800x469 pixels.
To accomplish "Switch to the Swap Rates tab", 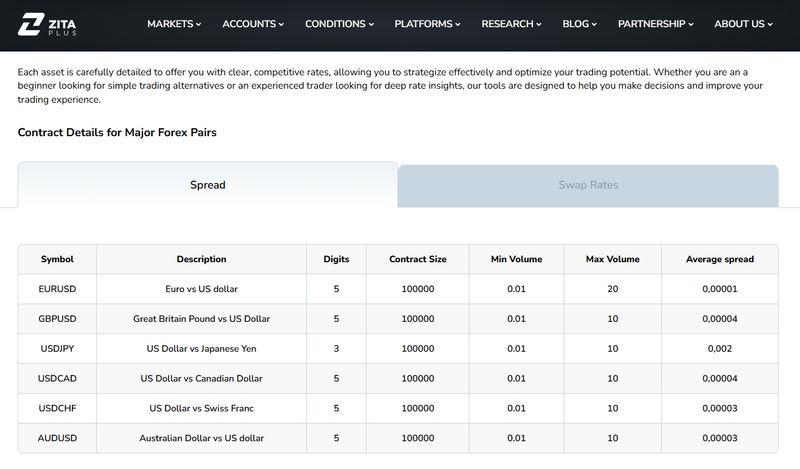I will coord(588,185).
